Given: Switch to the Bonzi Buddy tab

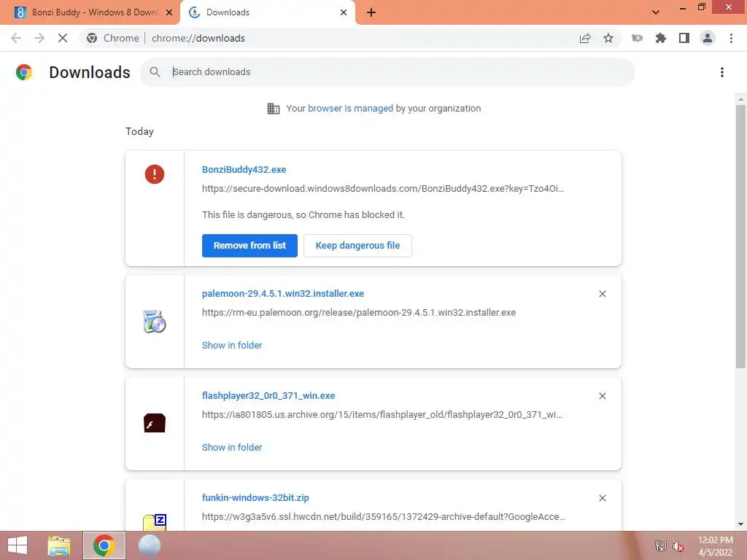Looking at the screenshot, I should click(x=90, y=12).
